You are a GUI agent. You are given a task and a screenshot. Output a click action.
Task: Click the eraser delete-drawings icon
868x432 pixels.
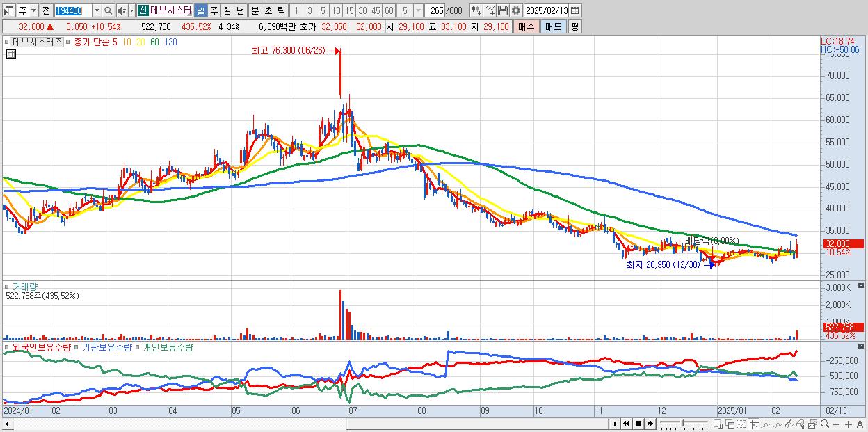click(x=801, y=424)
